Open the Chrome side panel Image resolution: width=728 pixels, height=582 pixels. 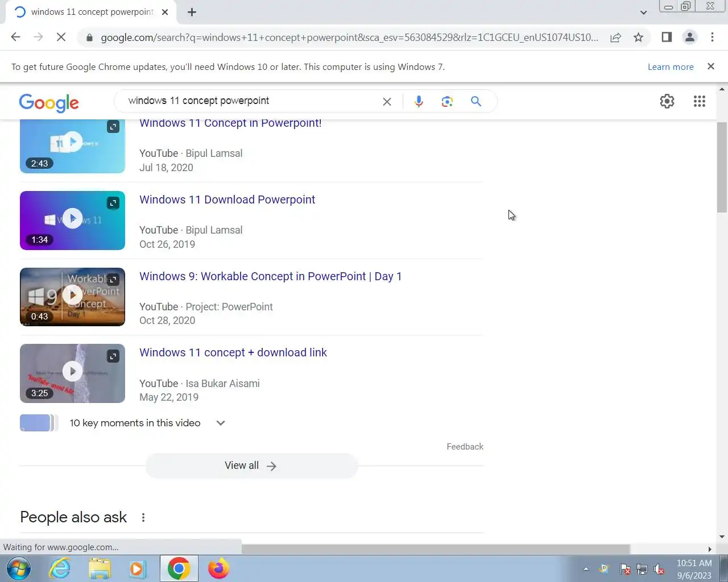[667, 37]
